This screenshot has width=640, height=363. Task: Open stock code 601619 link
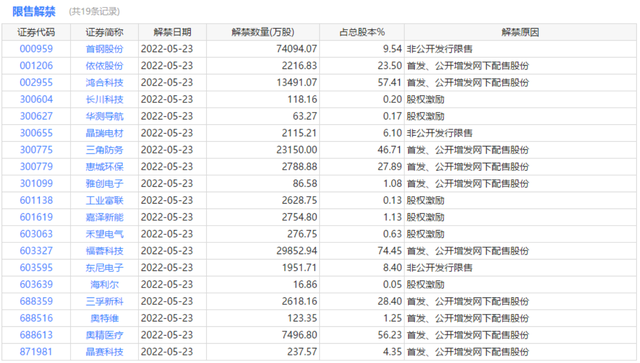tap(36, 217)
